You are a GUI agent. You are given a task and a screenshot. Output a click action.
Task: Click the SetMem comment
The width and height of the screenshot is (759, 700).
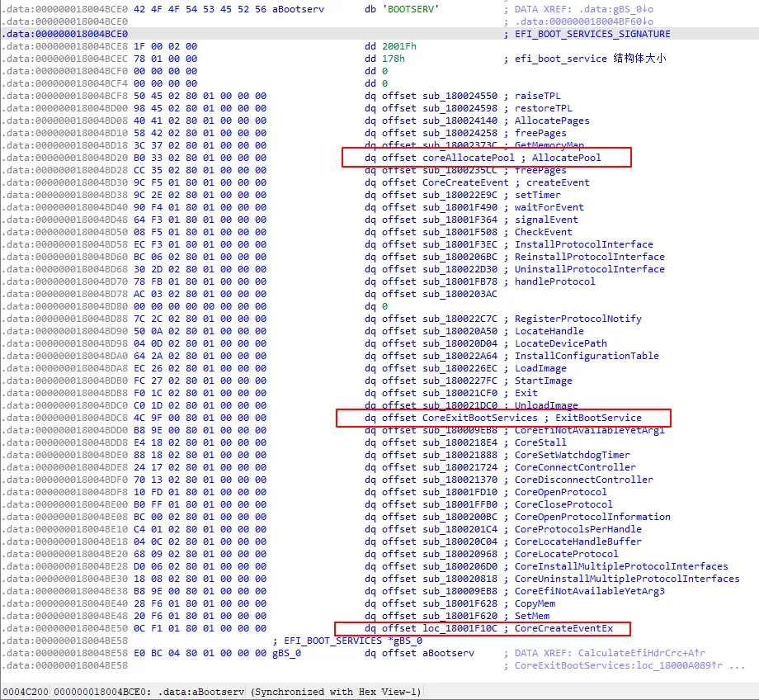[532, 616]
